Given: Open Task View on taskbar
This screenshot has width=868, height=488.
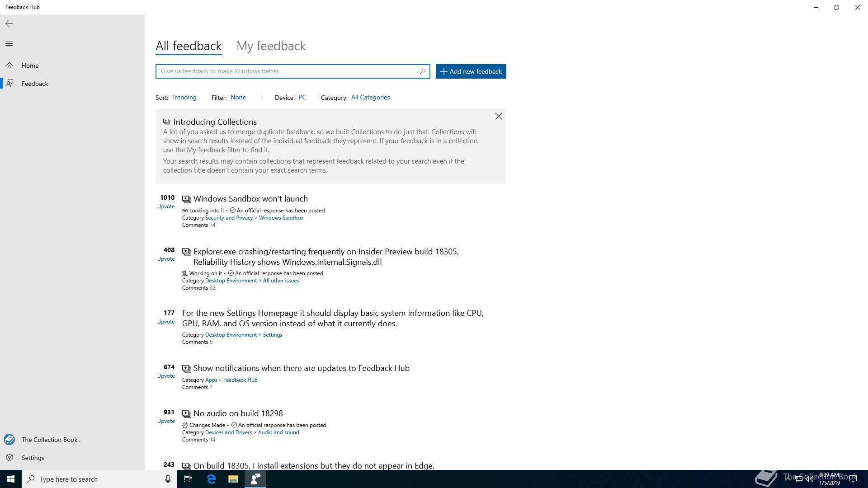Looking at the screenshot, I should [188, 479].
